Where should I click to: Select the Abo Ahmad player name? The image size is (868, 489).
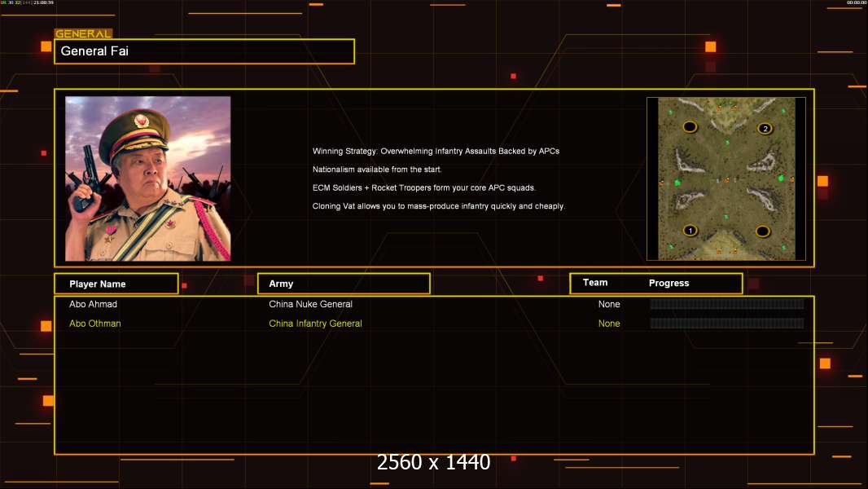(93, 304)
